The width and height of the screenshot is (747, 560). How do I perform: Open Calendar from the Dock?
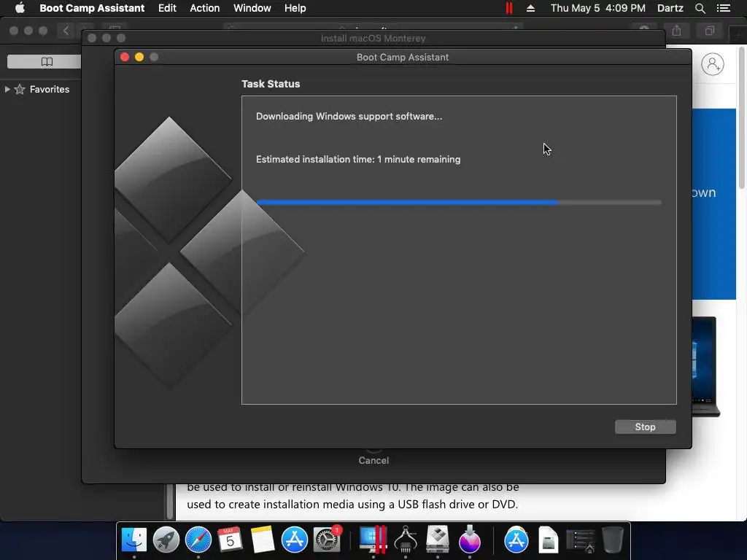click(x=230, y=540)
